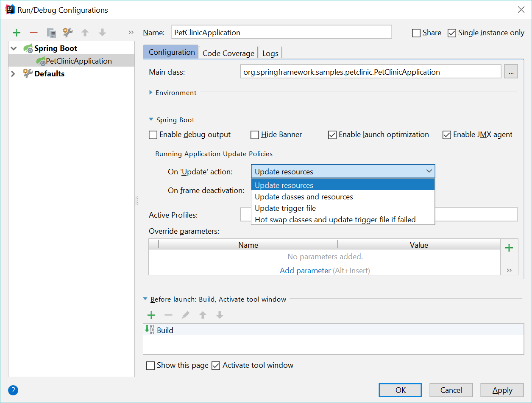This screenshot has width=532, height=403.
Task: Select the Build task row
Action: 334,330
